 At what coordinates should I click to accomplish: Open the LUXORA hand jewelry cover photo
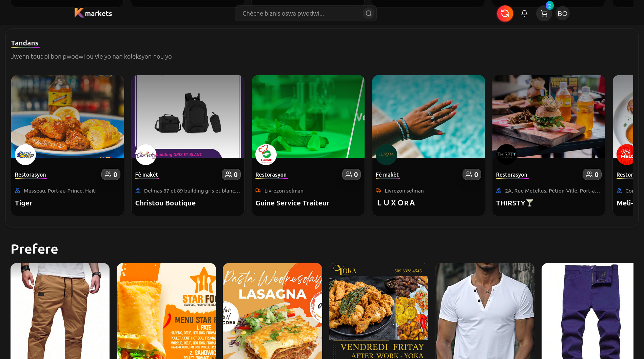coord(429,117)
